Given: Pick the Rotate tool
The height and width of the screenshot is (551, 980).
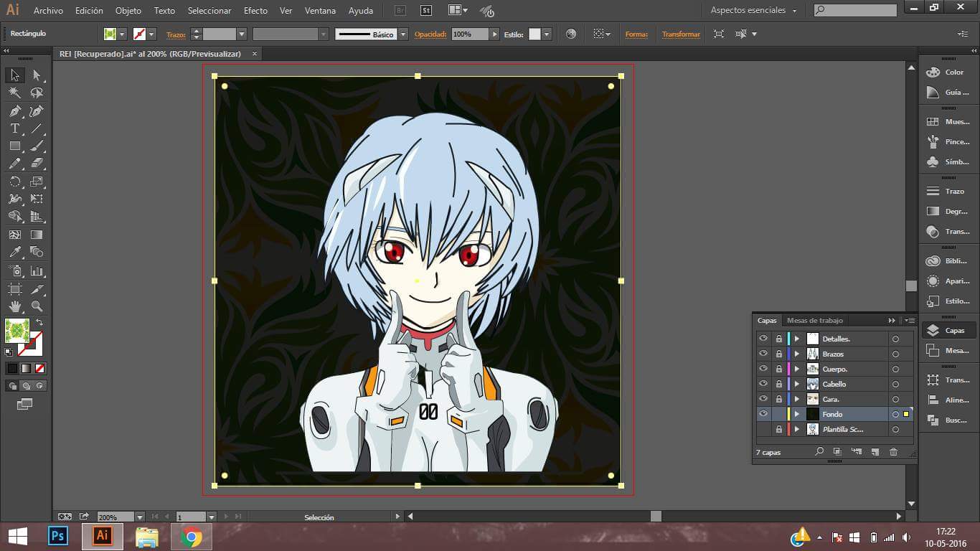Looking at the screenshot, I should click(x=15, y=182).
